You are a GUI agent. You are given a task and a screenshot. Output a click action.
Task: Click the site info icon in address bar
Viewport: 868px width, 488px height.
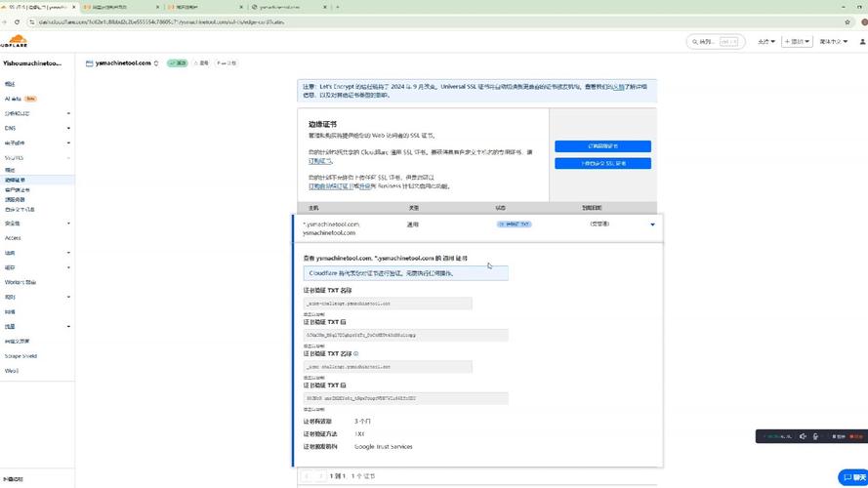click(31, 22)
